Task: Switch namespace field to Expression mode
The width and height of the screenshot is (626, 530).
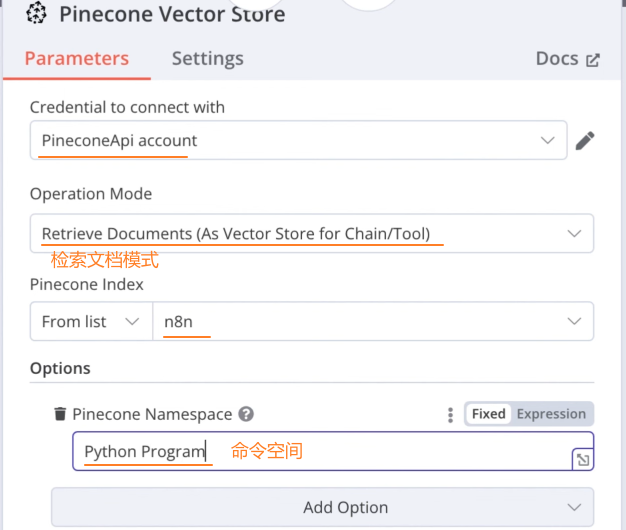Action: tap(551, 414)
